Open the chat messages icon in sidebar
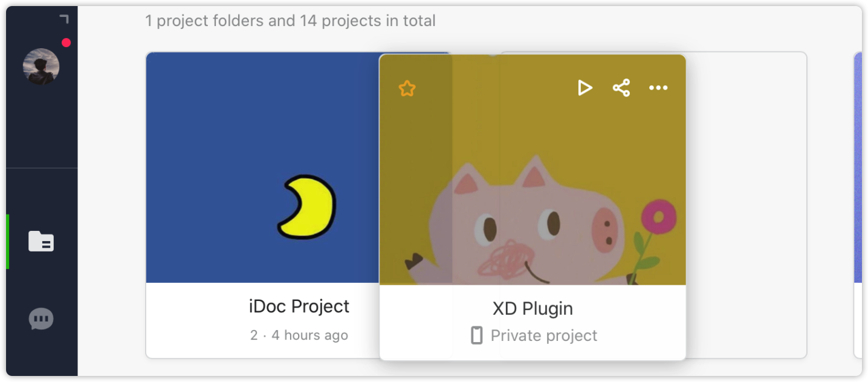 click(x=41, y=319)
